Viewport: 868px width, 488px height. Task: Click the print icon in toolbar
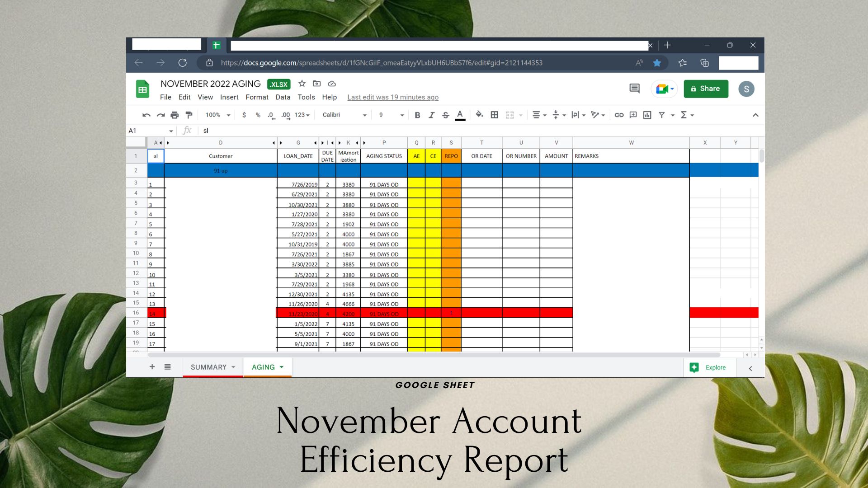click(175, 115)
